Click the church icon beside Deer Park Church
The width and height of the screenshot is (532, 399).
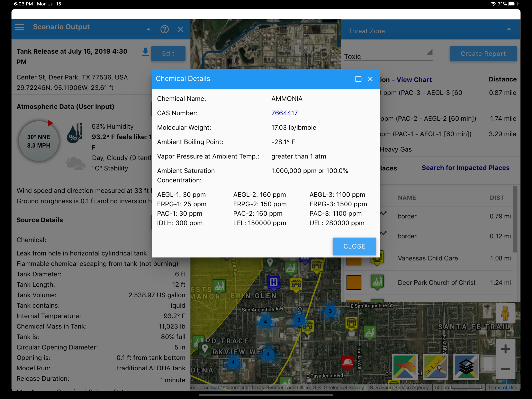377,282
